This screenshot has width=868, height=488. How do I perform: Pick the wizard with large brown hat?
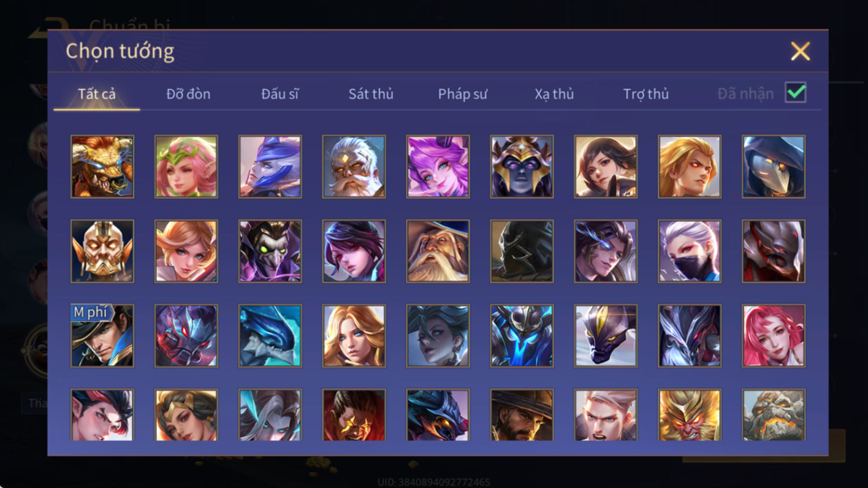coord(438,251)
